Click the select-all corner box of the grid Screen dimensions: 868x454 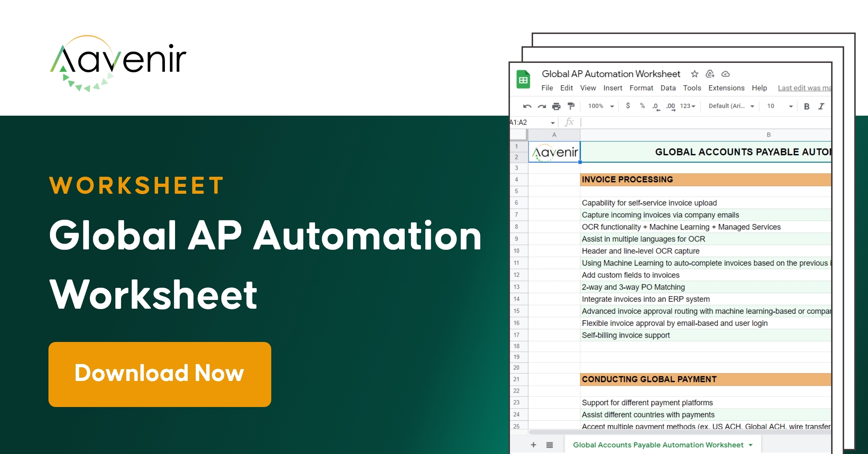(x=518, y=135)
